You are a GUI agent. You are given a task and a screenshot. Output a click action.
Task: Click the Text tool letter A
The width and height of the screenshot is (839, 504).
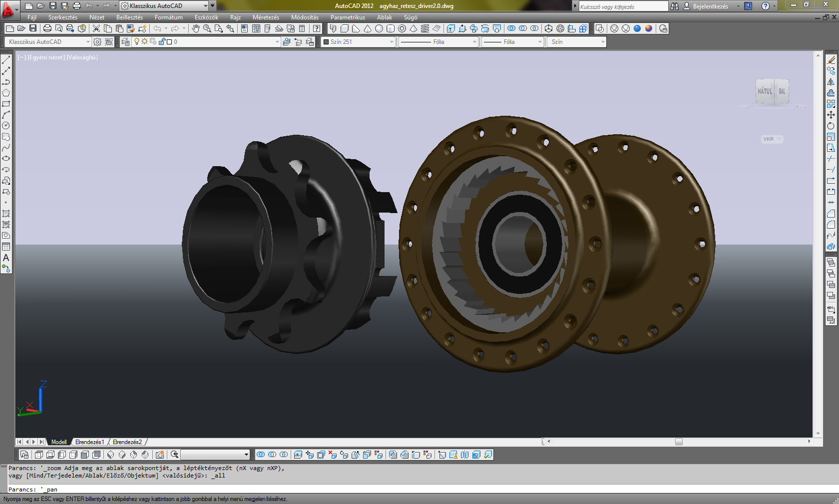coord(6,258)
